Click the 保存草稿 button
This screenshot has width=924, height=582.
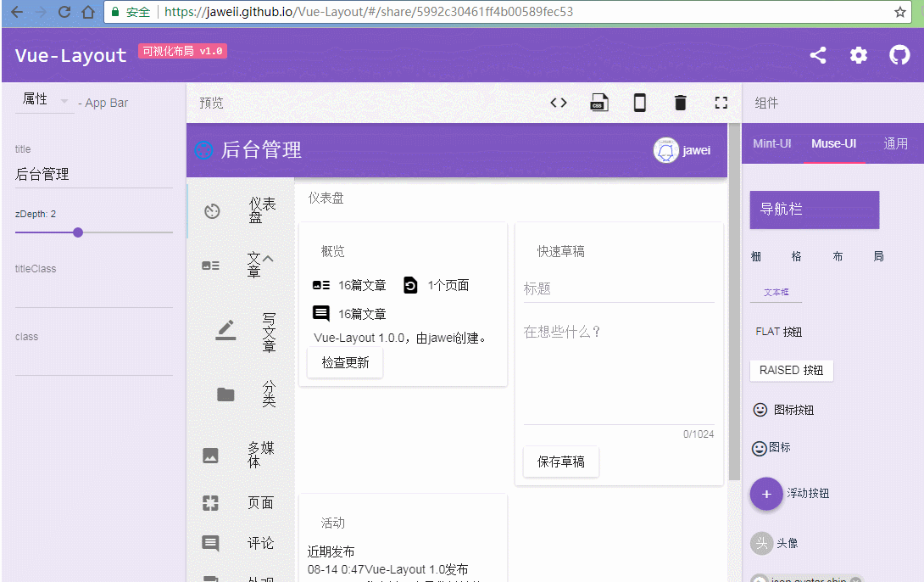[x=560, y=462]
